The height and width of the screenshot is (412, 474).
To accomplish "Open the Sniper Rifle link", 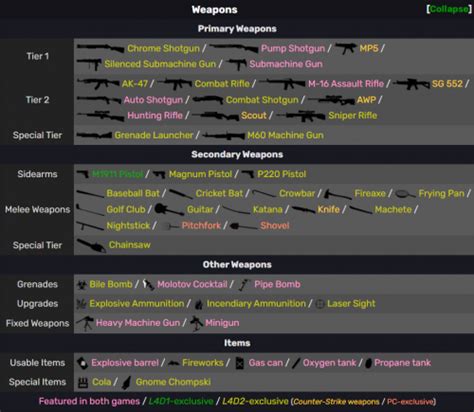I will 353,116.
